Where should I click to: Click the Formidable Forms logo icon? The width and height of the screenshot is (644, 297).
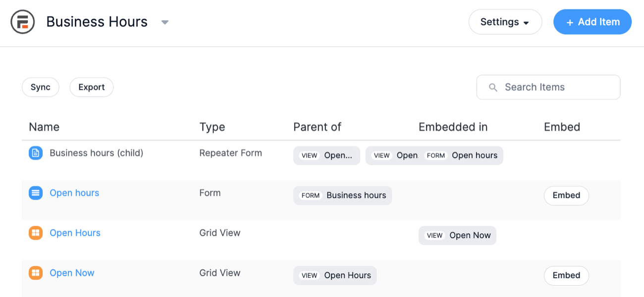23,22
